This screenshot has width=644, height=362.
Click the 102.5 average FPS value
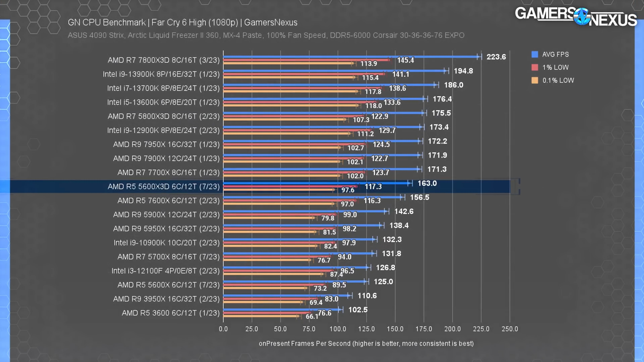pyautogui.click(x=358, y=310)
